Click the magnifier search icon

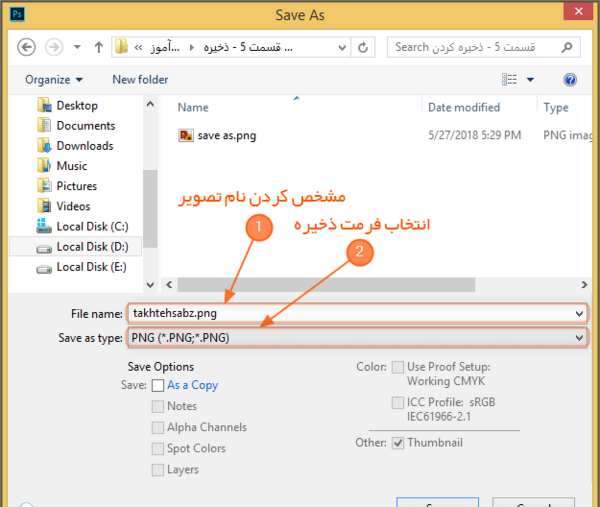coord(567,47)
